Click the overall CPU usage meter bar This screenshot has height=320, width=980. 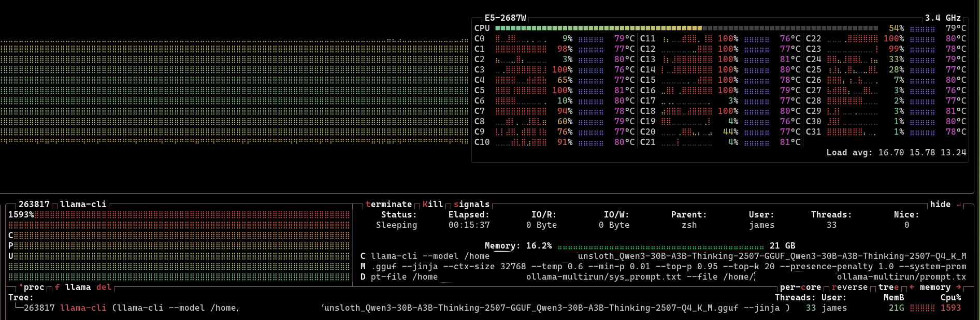[x=686, y=28]
